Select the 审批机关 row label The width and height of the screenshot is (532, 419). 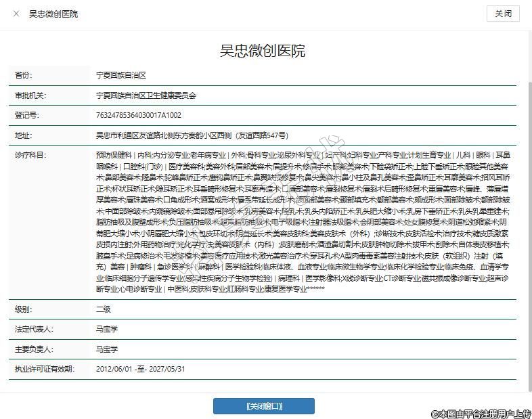pyautogui.click(x=30, y=96)
